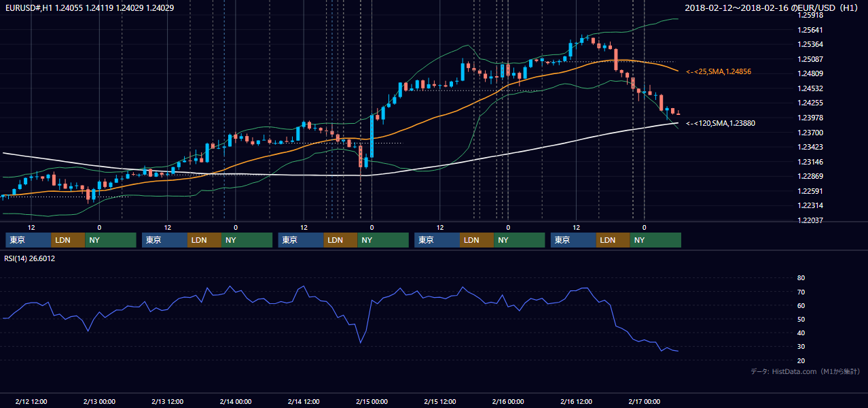Screen dimensions: 868x408
Task: Click RSI scale value 50
Action: pos(801,319)
